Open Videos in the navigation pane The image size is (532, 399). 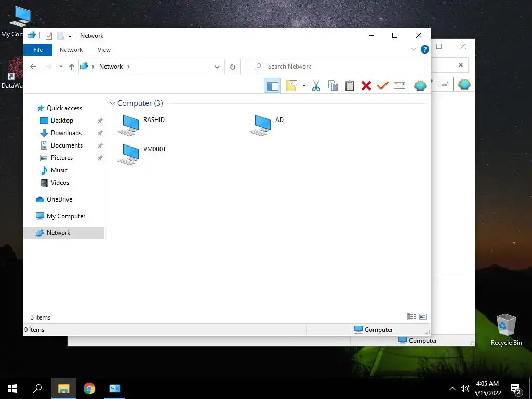(x=60, y=183)
